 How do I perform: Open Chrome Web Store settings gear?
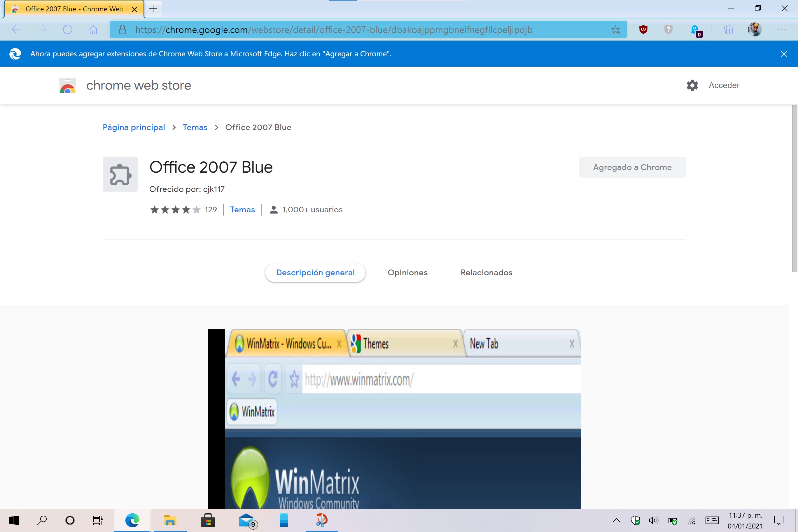point(692,85)
